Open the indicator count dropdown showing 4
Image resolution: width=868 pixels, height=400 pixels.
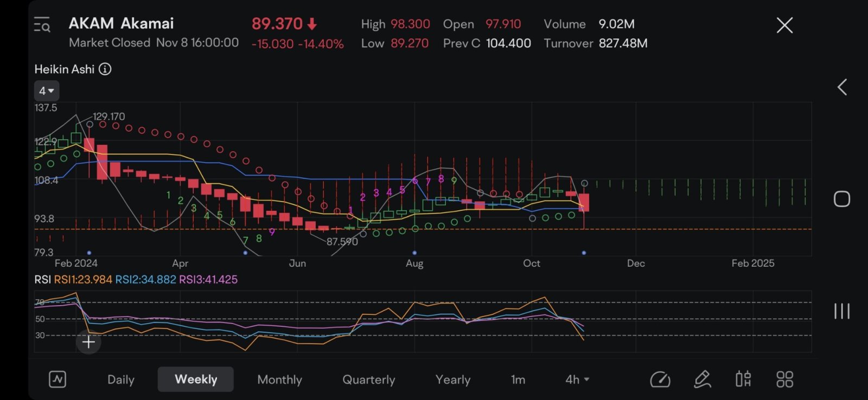[47, 91]
